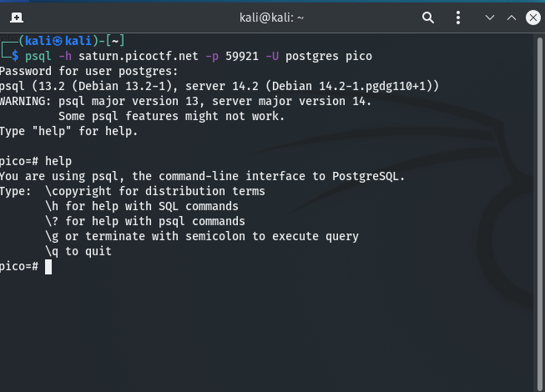This screenshot has width=545, height=392.
Task: Click the WARNING word in the output
Action: coord(26,101)
